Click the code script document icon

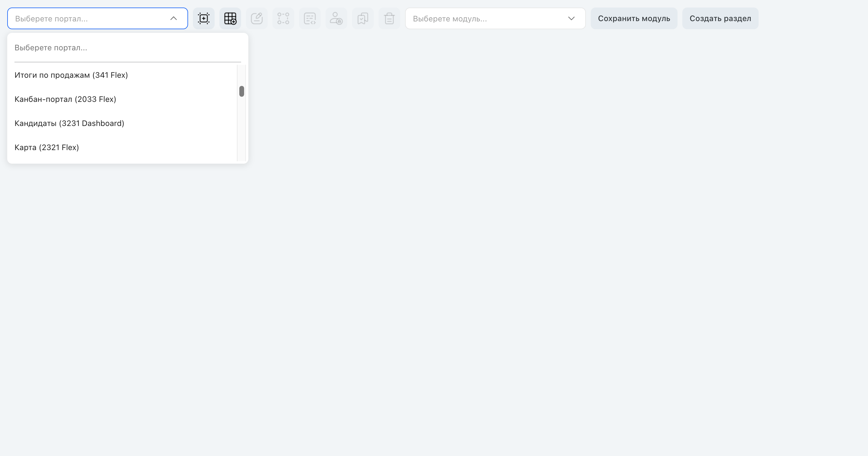pos(310,18)
